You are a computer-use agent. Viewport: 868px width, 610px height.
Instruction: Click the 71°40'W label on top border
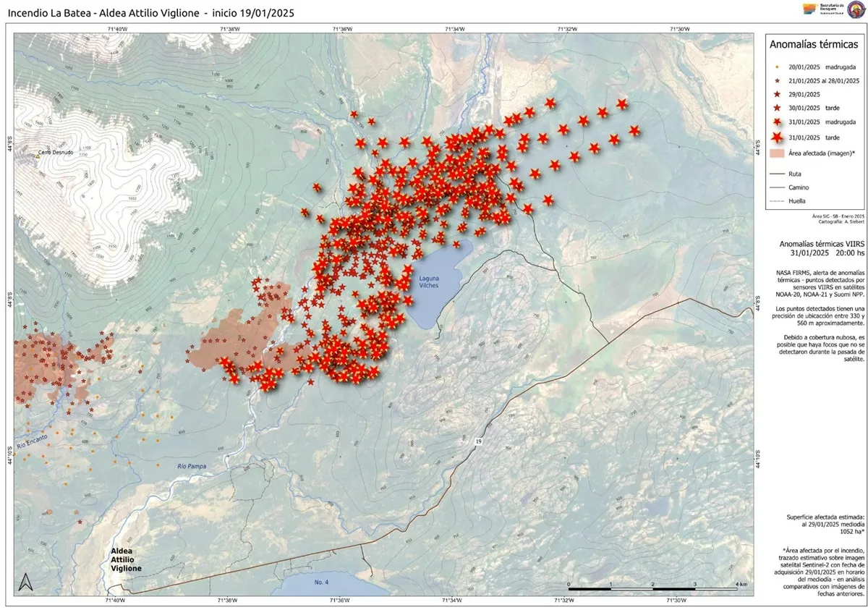[116, 29]
